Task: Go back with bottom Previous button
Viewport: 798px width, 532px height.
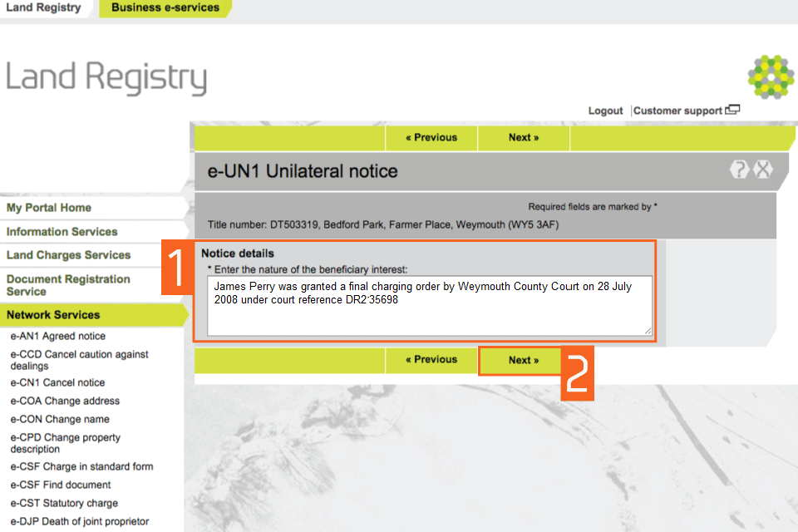Action: click(431, 359)
